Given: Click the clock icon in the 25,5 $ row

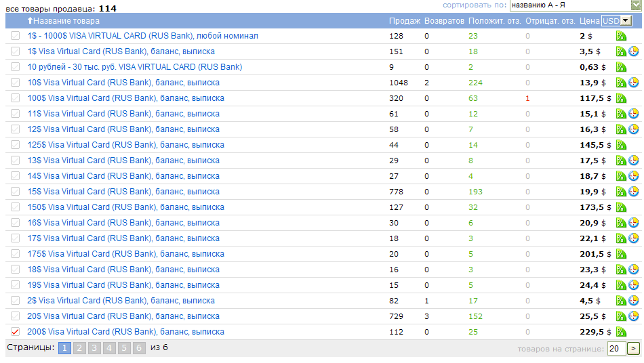Looking at the screenshot, I should click(634, 316).
